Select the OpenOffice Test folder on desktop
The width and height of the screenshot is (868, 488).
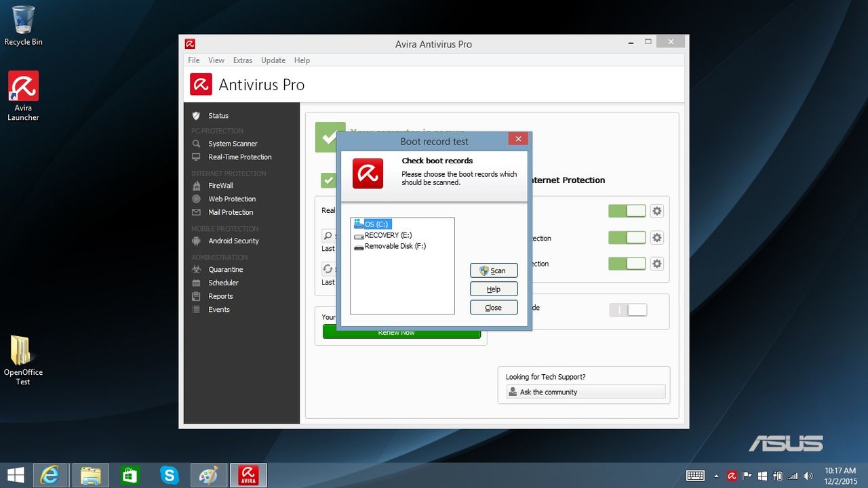pos(23,361)
